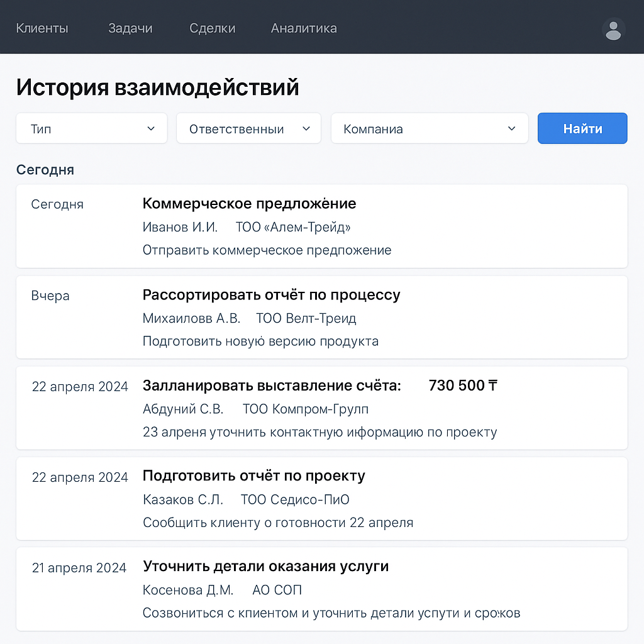Screen dimensions: 644x644
Task: Open Запланировать выставление счёта entry
Action: coord(321,408)
